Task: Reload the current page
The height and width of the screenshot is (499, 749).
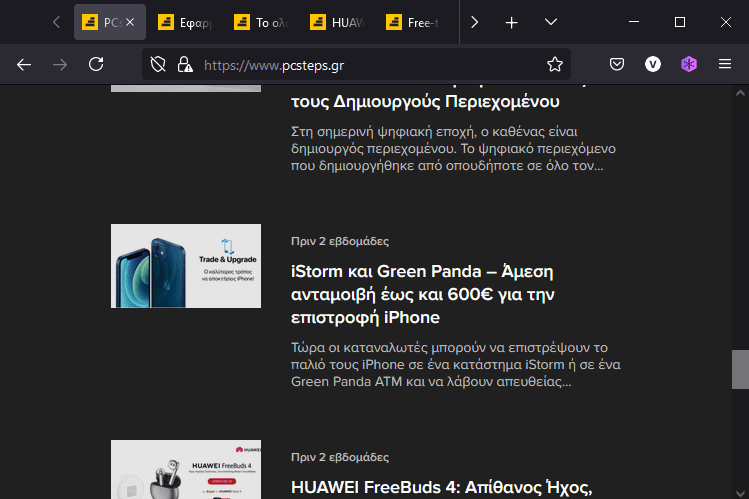Action: 96,64
